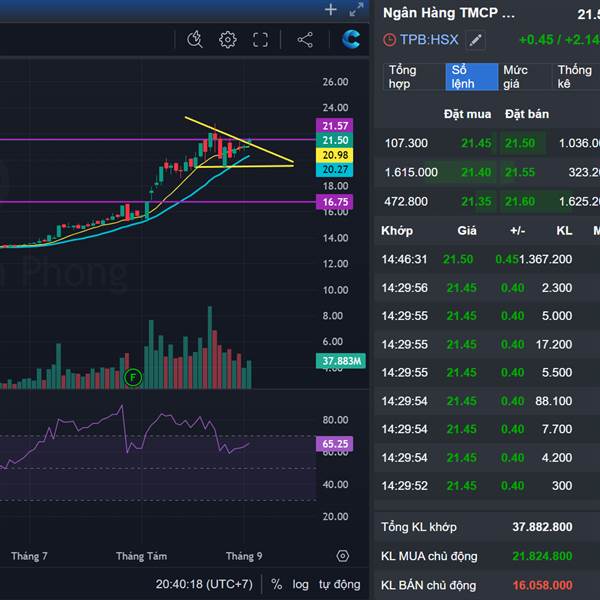Select the Sổ lệnh tab

pos(471,77)
